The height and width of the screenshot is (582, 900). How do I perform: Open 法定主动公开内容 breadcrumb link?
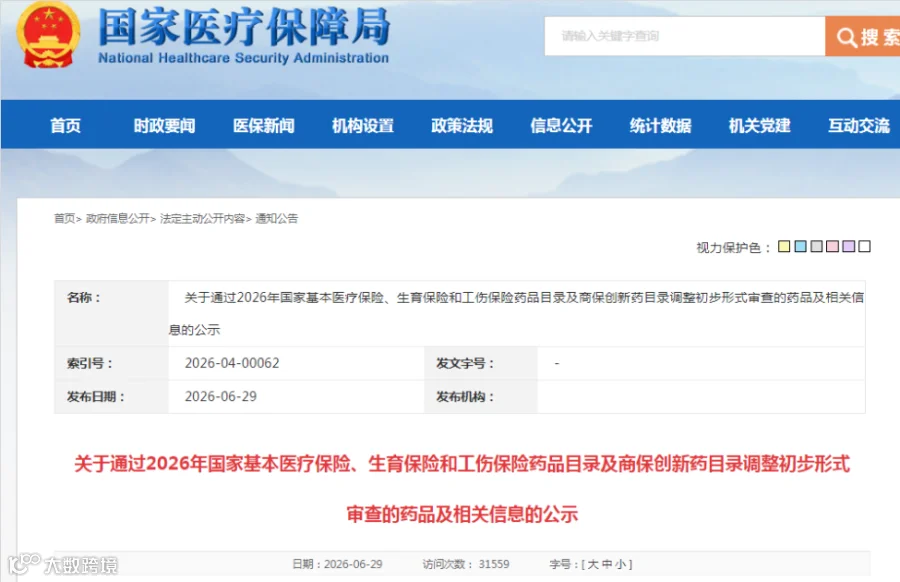(202, 218)
